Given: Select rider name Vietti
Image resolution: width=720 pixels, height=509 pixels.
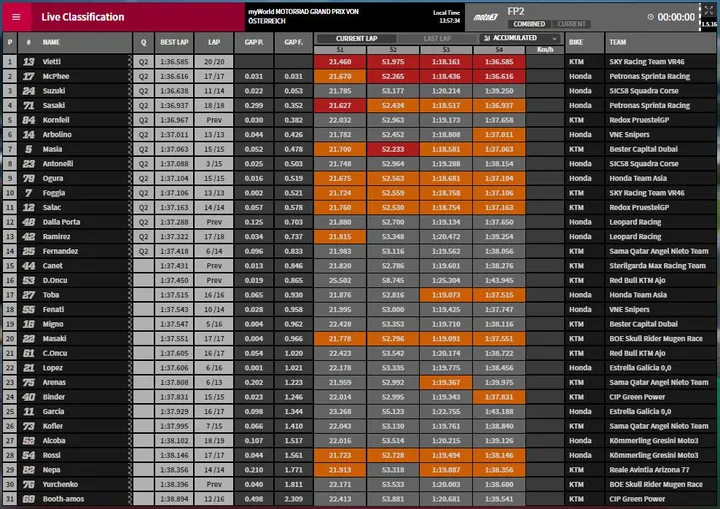Looking at the screenshot, I should 51,62.
